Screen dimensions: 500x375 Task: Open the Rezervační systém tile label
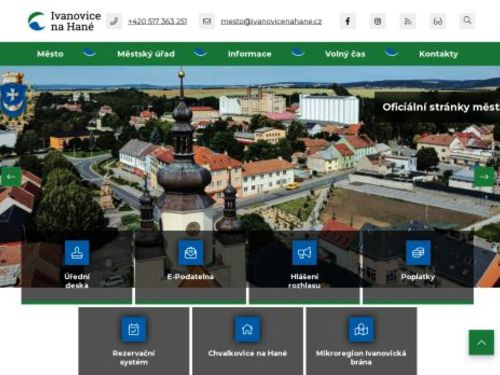coord(134,358)
